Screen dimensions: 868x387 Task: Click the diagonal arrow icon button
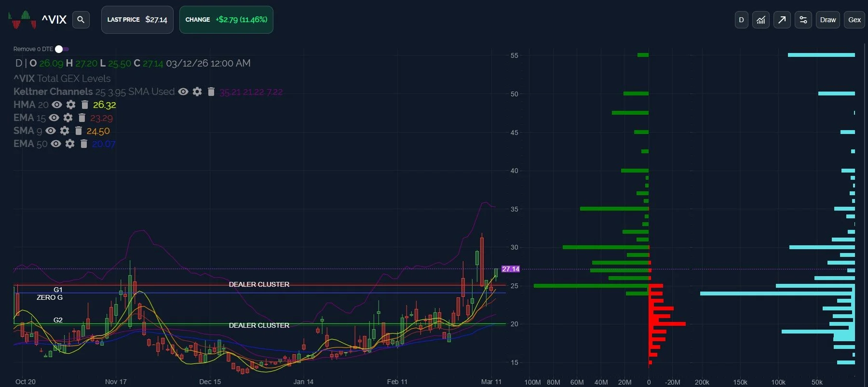[x=782, y=20]
